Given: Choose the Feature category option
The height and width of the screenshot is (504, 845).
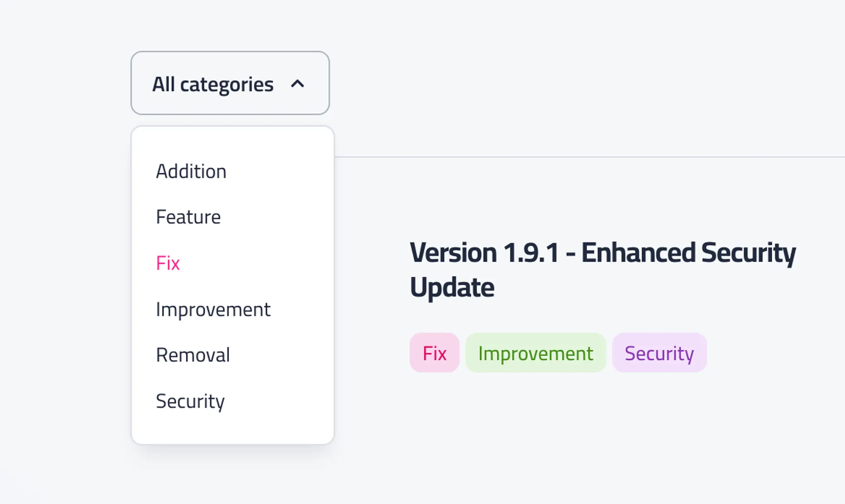Looking at the screenshot, I should click(x=188, y=217).
